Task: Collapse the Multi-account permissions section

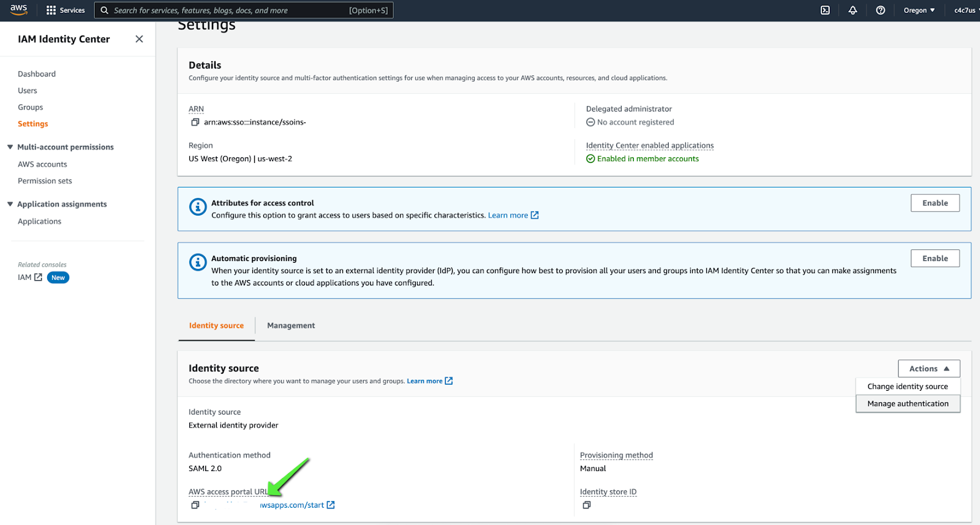Action: pyautogui.click(x=10, y=147)
